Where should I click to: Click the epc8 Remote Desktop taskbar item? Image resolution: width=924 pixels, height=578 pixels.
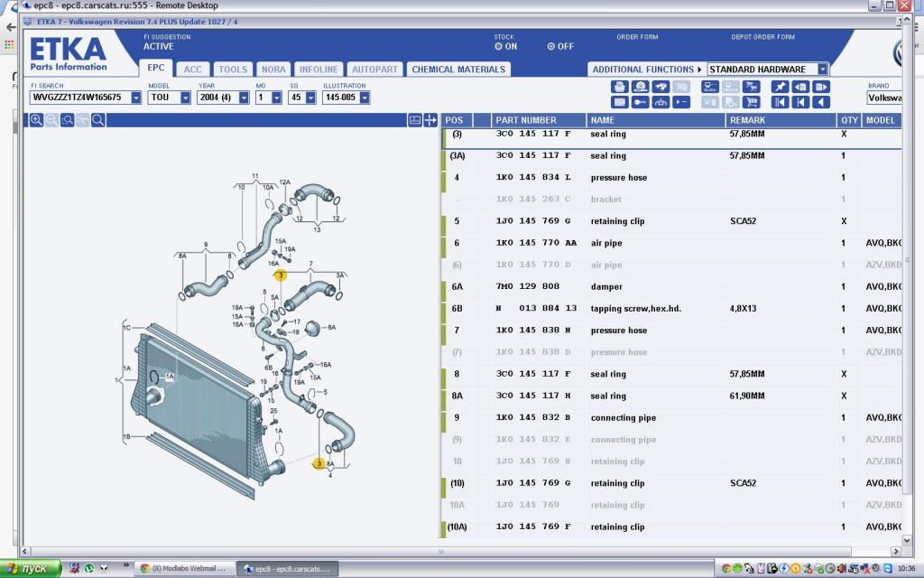(x=288, y=569)
